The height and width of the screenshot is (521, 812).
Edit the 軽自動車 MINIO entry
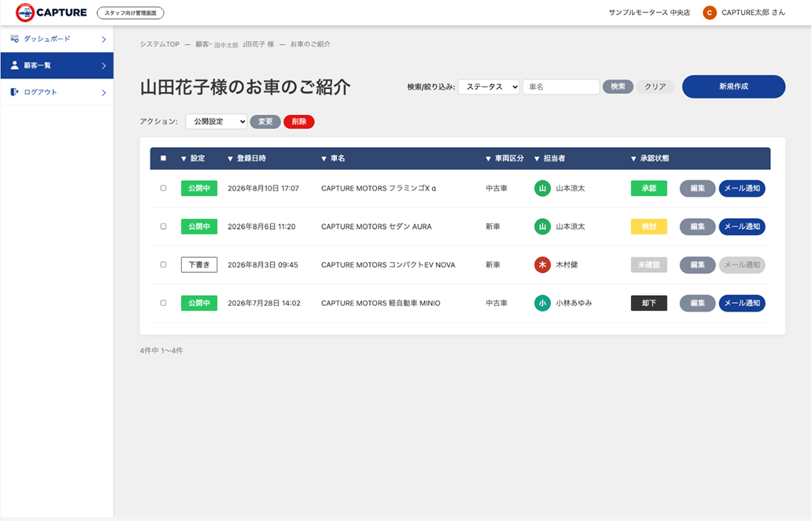(x=698, y=303)
